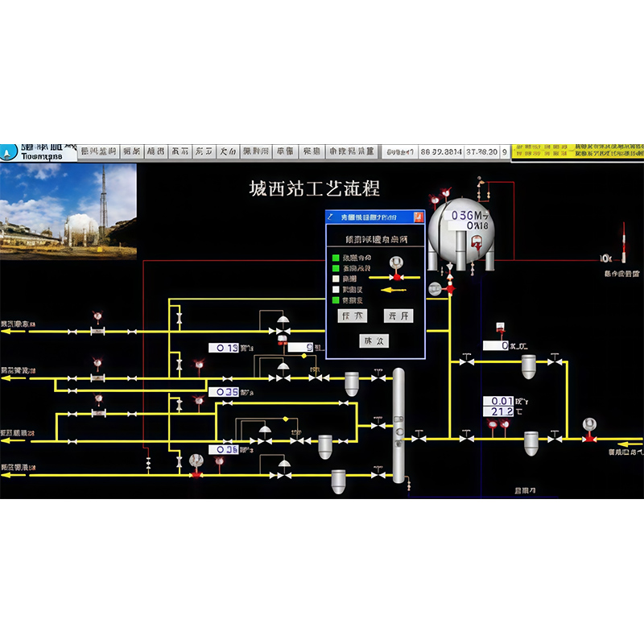Image resolution: width=644 pixels, height=644 pixels.
Task: Close the valve control dialog via orange button
Action: coord(418,217)
